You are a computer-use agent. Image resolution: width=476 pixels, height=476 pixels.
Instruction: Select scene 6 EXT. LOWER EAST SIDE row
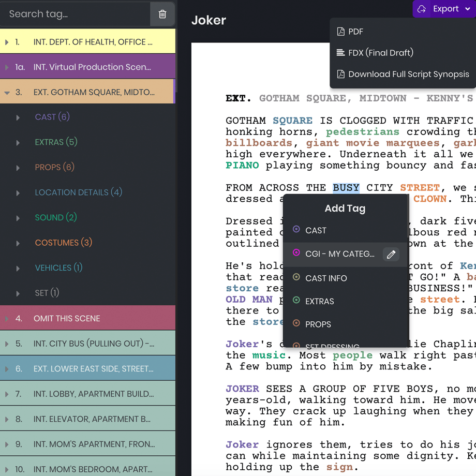pos(88,368)
